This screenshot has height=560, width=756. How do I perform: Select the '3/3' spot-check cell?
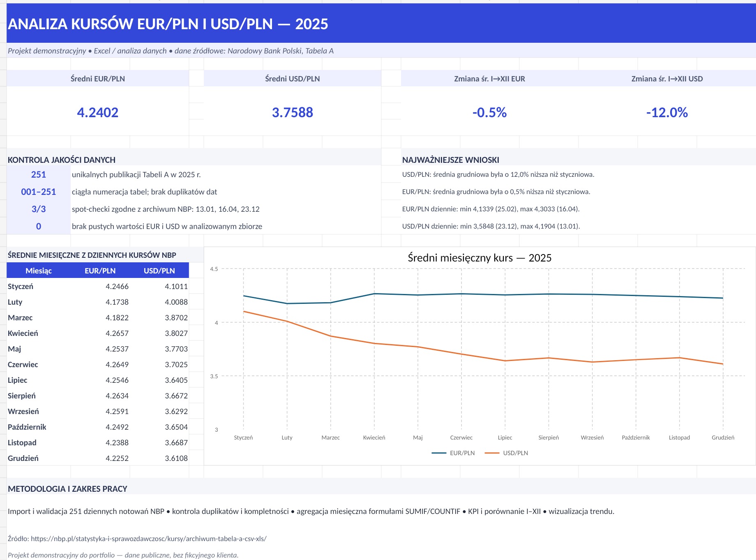39,209
